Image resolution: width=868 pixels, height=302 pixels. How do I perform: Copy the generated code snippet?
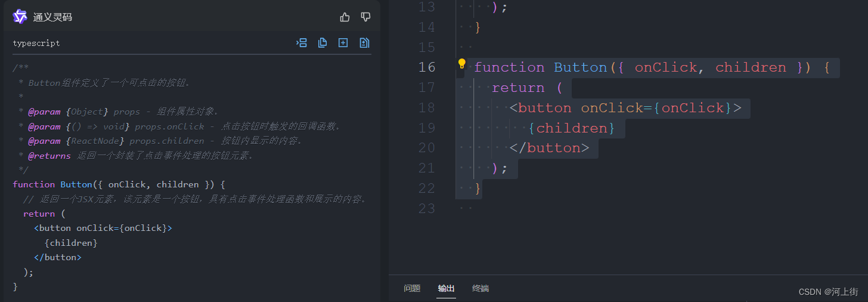click(323, 43)
